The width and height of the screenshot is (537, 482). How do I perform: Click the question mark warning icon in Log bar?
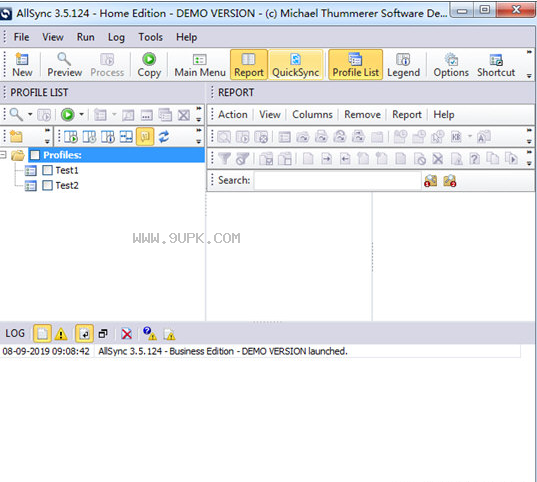[150, 333]
